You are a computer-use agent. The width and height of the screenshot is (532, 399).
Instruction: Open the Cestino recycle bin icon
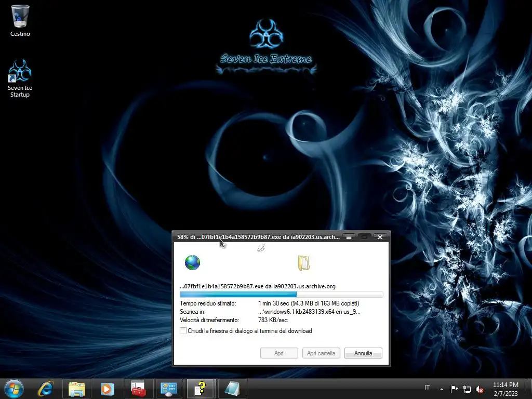(x=20, y=20)
